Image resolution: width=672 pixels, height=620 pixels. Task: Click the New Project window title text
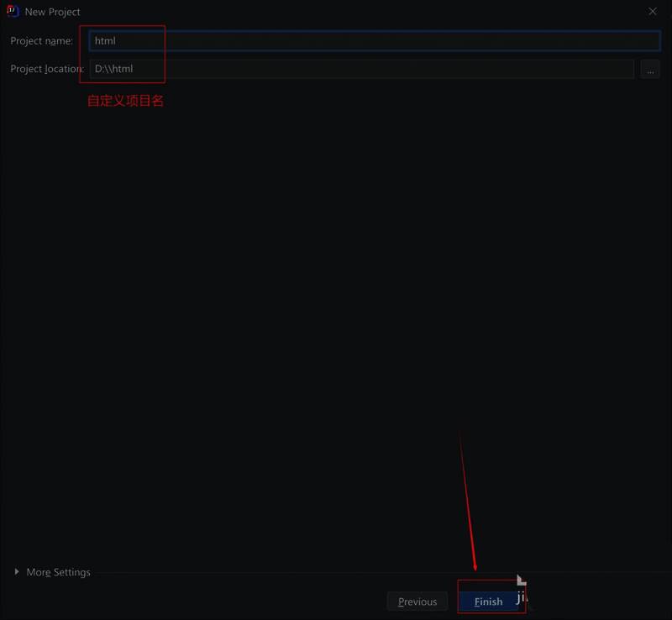click(53, 12)
